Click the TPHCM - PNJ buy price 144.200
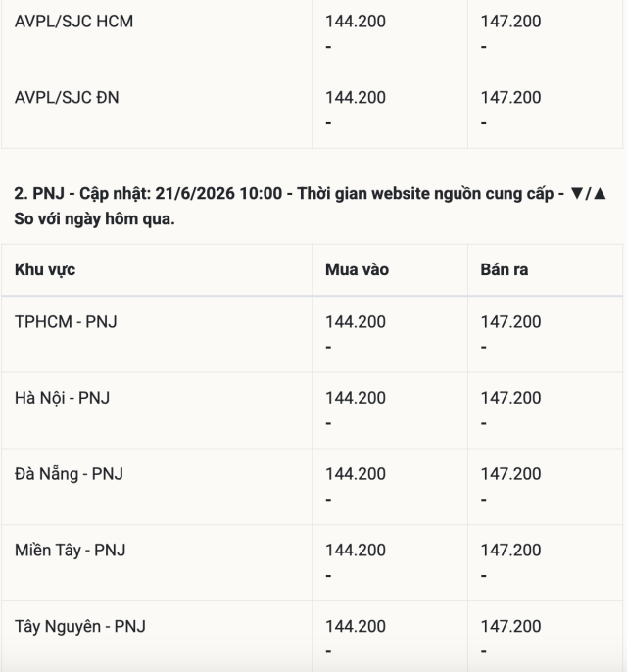Screen dimensions: 627x672 (356, 322)
